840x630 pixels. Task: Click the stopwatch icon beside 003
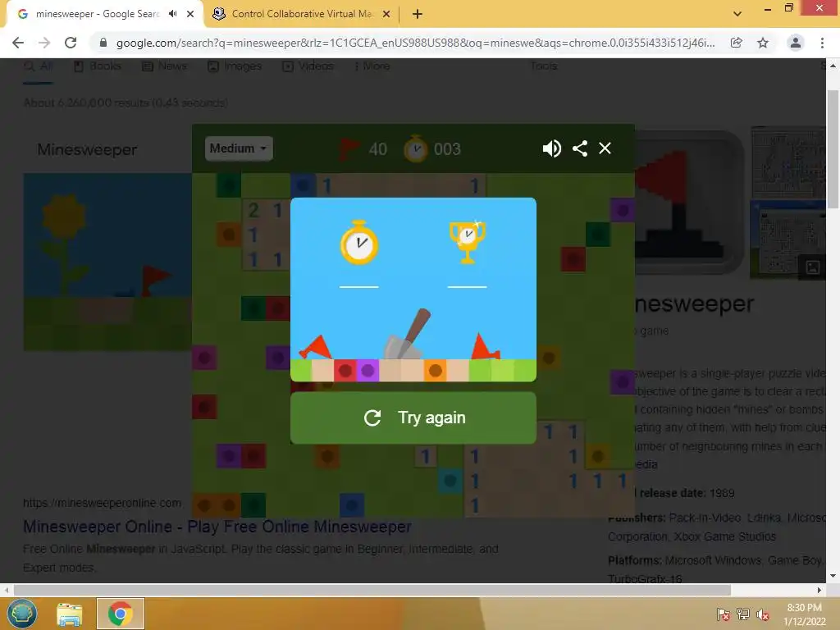click(x=415, y=148)
